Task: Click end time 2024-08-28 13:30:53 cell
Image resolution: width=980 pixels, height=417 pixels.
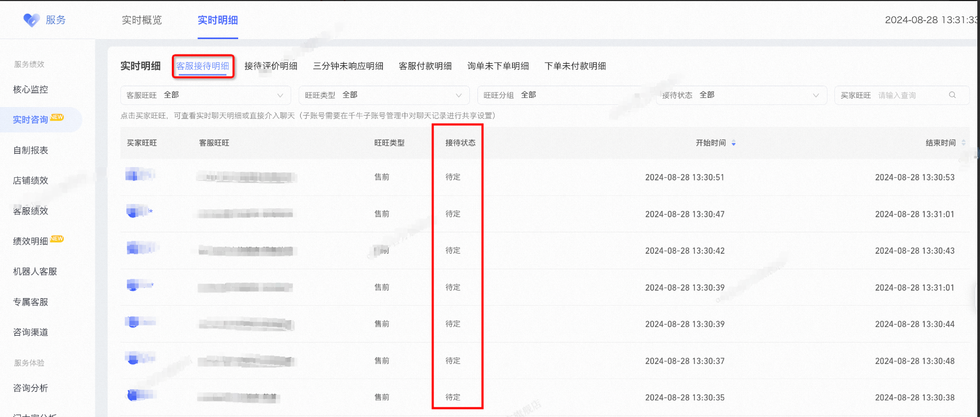Action: coord(915,177)
